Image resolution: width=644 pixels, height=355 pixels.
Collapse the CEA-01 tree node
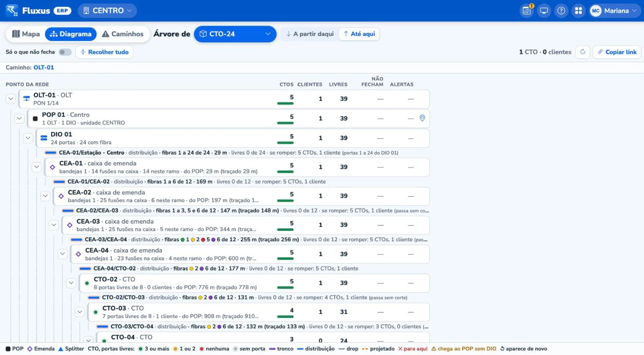(x=37, y=167)
